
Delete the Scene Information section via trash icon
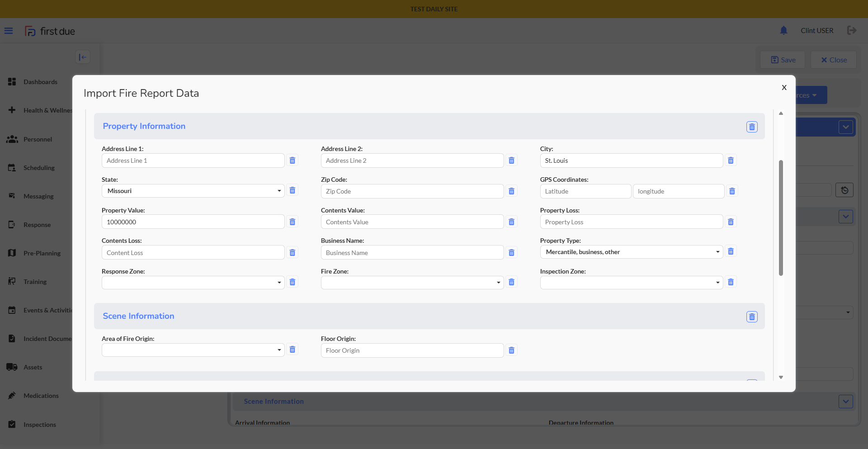coord(751,317)
